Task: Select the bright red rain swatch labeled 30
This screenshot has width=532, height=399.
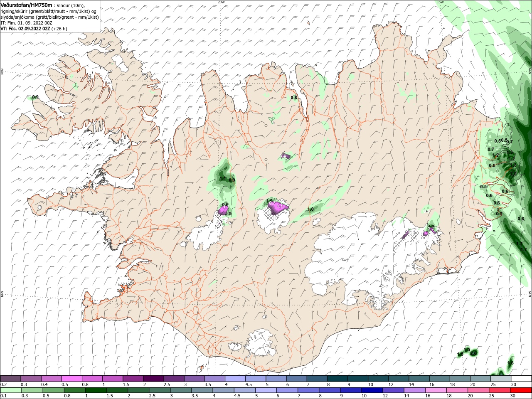Action: (521, 390)
